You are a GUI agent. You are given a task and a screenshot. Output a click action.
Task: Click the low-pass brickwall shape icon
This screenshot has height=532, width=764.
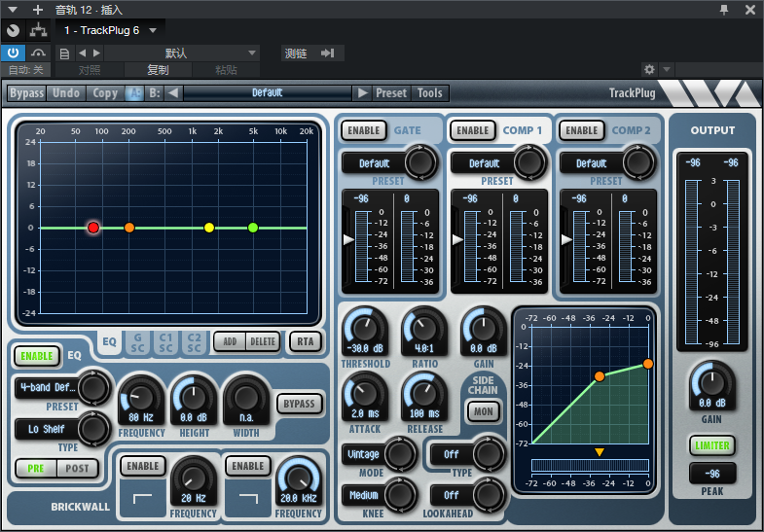248,498
